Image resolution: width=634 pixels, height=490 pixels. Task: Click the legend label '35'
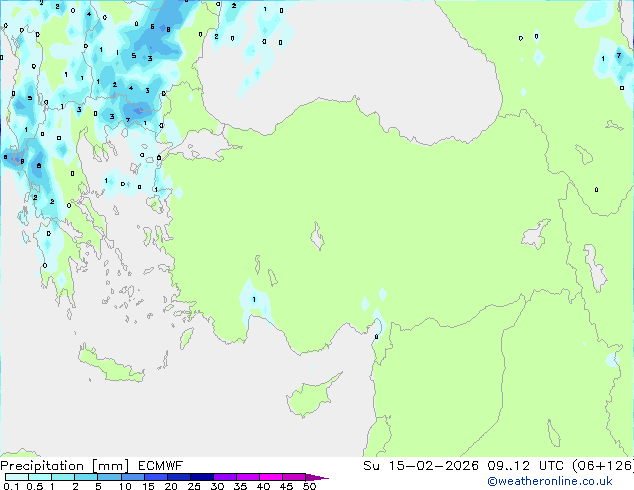(x=240, y=486)
